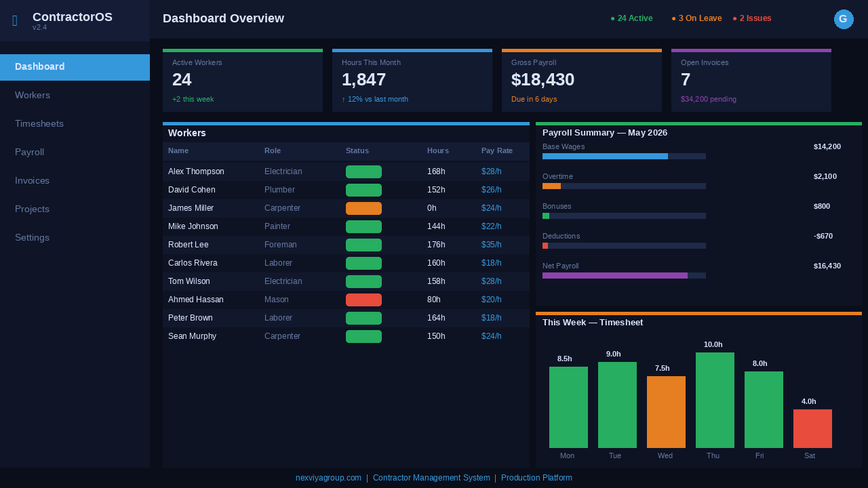Select Peter Brown's green status badge
Screen dimensions: 868x488
(363, 318)
